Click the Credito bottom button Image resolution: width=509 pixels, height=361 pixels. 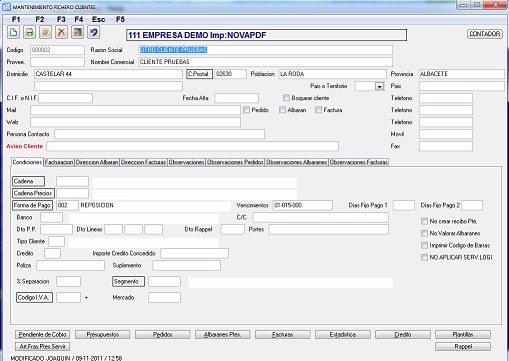[402, 334]
